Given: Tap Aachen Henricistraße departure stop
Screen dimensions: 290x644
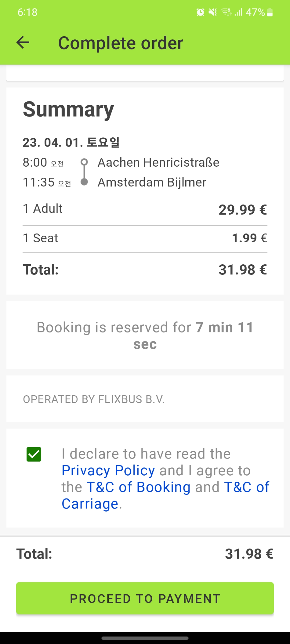Looking at the screenshot, I should [x=158, y=162].
